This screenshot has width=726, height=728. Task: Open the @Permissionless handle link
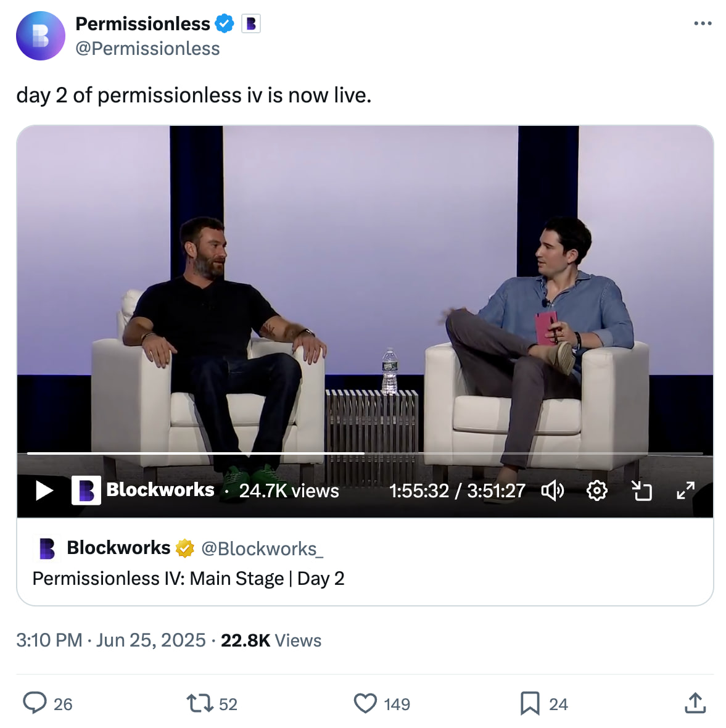click(x=147, y=49)
